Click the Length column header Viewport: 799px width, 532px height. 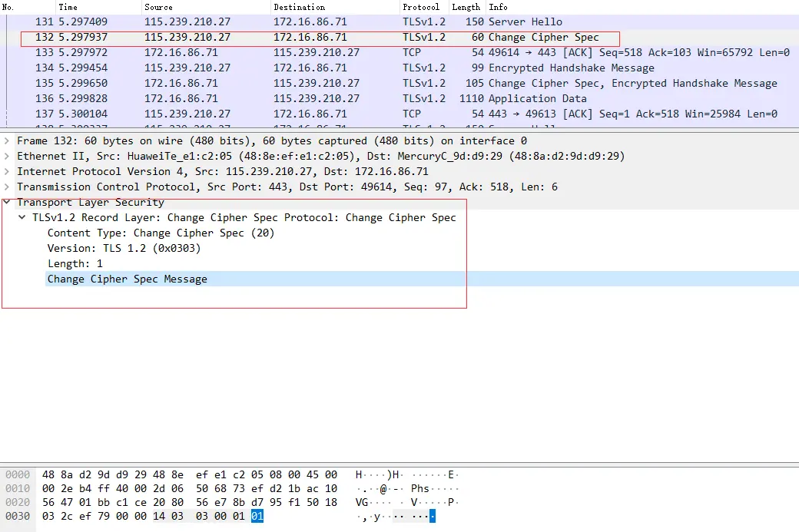(x=467, y=7)
